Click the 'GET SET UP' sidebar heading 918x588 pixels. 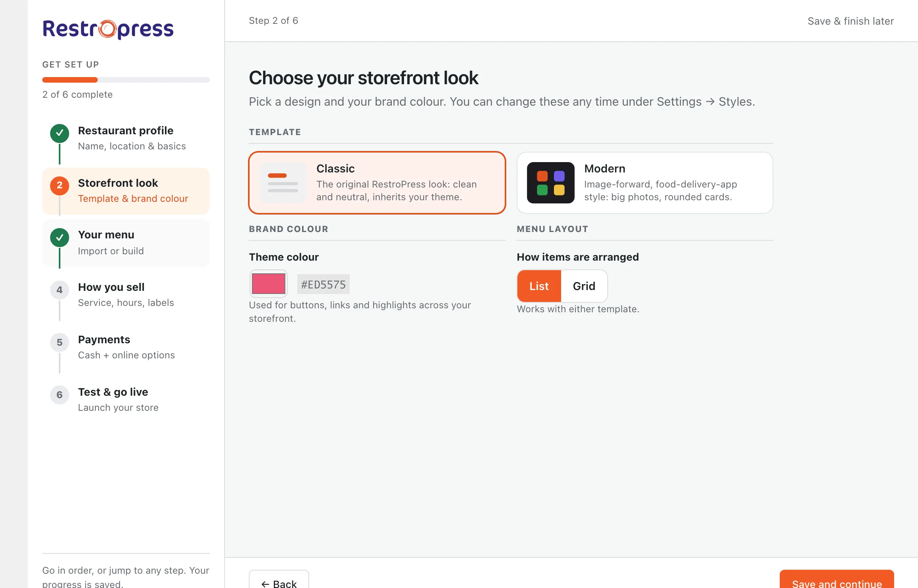(71, 65)
